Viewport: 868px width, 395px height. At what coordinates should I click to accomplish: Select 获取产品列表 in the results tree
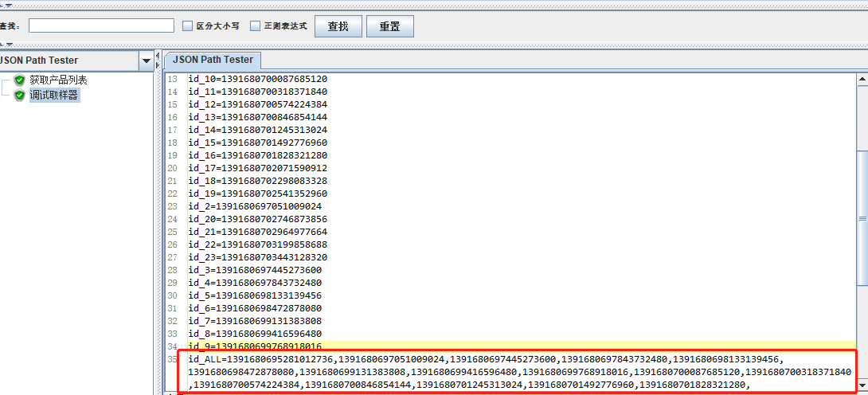(x=58, y=80)
